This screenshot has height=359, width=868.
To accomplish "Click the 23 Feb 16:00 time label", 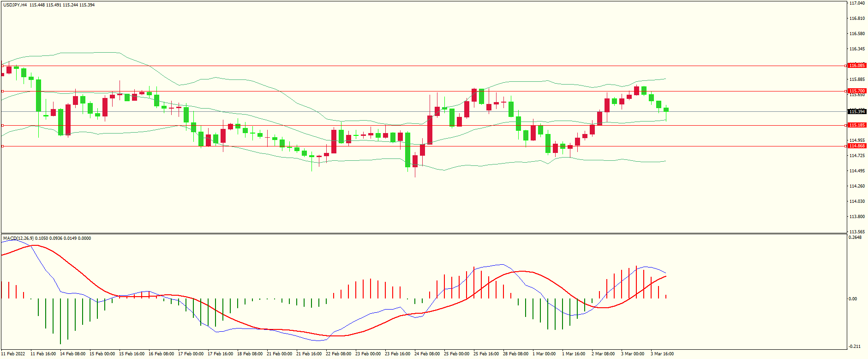I will (397, 354).
